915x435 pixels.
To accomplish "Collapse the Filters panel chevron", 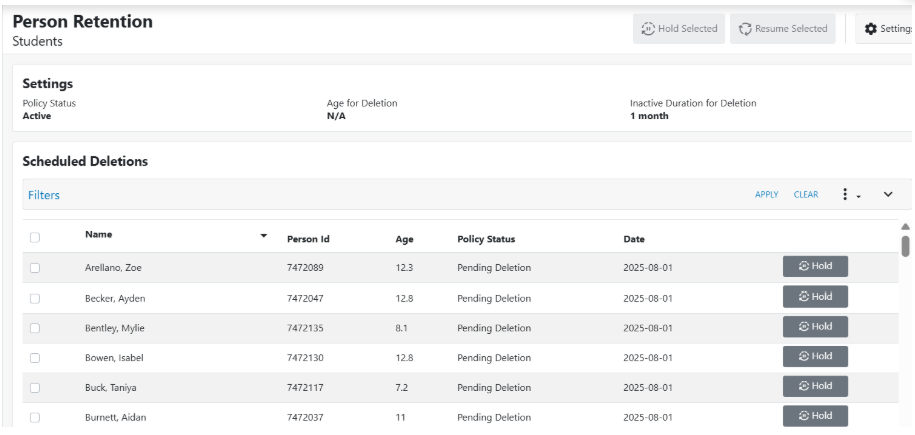I will (888, 195).
